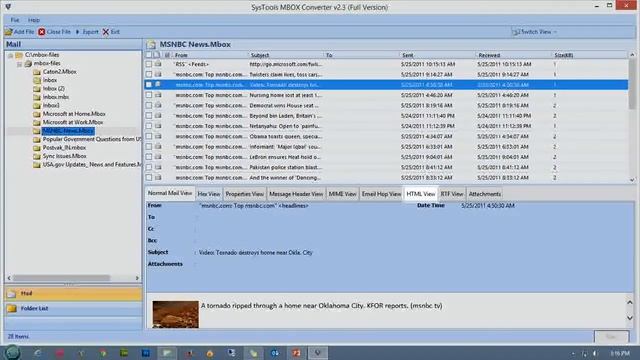640x360 pixels.
Task: Check the Democrat wins House seat checkbox
Action: [x=149, y=105]
